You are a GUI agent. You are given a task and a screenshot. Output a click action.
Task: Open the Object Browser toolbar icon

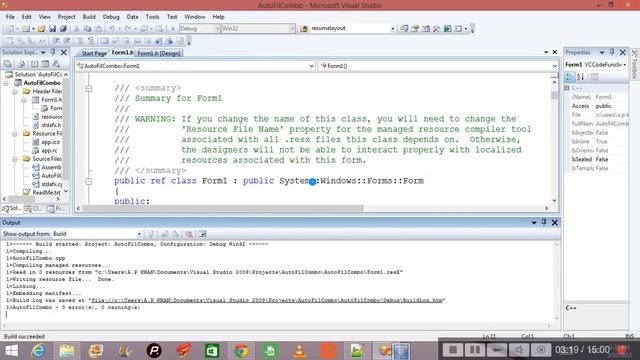coord(426,29)
